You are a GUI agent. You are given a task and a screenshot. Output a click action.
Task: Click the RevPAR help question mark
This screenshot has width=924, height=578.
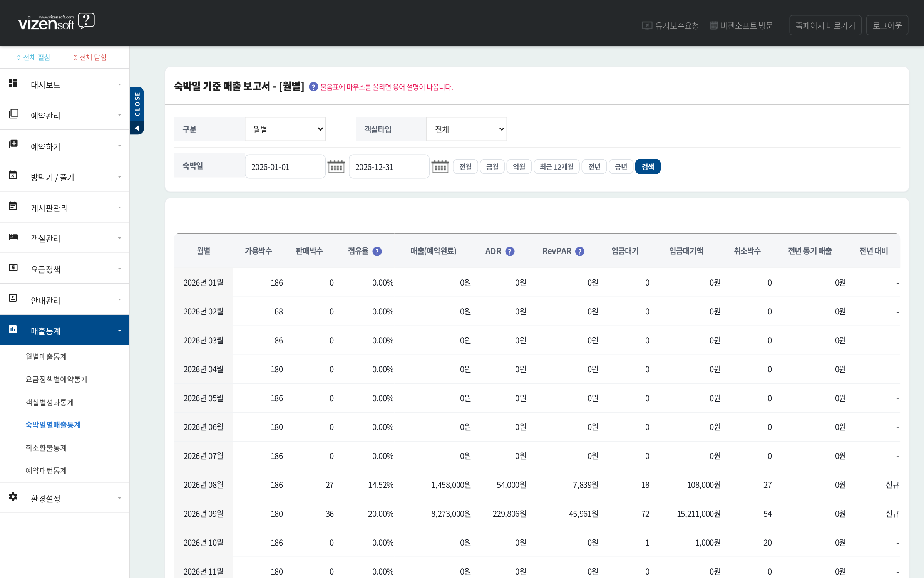click(580, 252)
